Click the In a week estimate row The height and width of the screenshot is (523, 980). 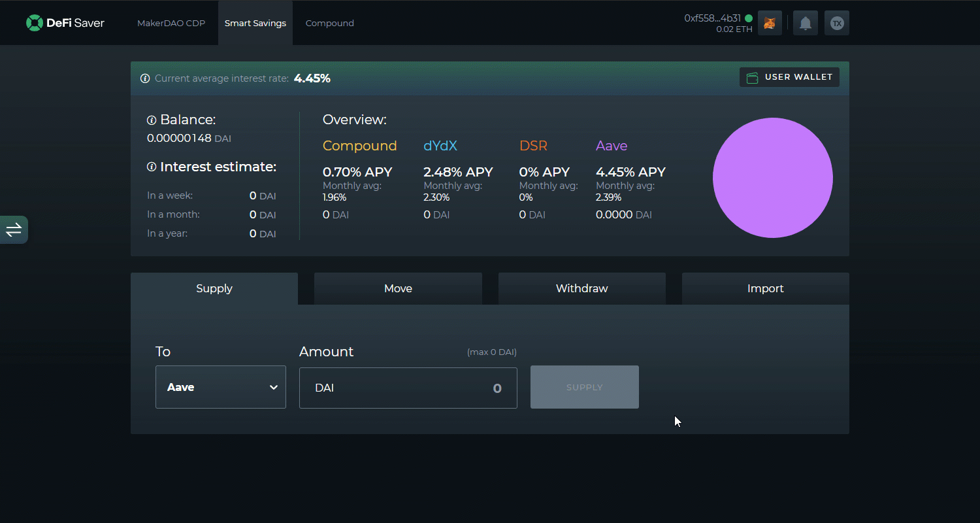click(212, 195)
